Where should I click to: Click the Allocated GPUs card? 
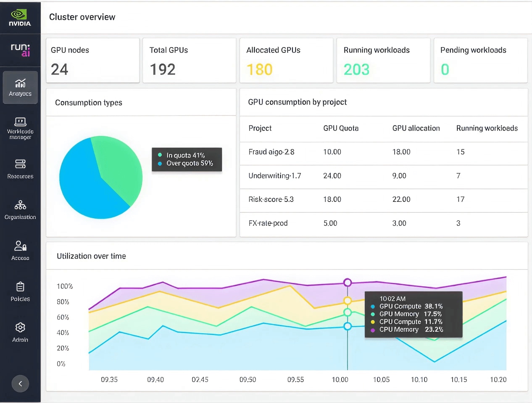tap(286, 60)
